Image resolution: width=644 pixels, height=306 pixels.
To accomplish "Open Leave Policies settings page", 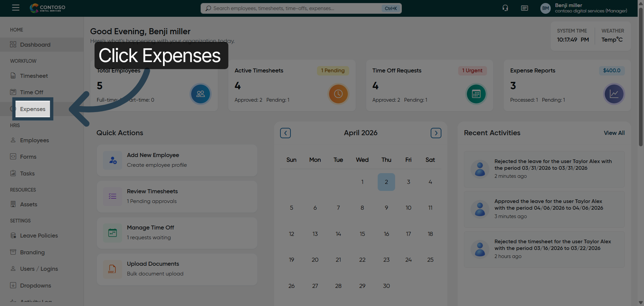I will [x=39, y=236].
